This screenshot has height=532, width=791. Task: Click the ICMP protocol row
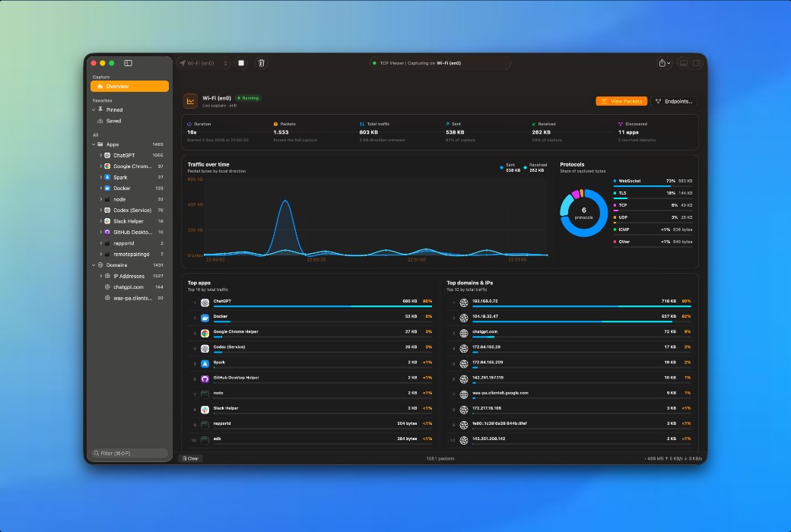pos(653,230)
